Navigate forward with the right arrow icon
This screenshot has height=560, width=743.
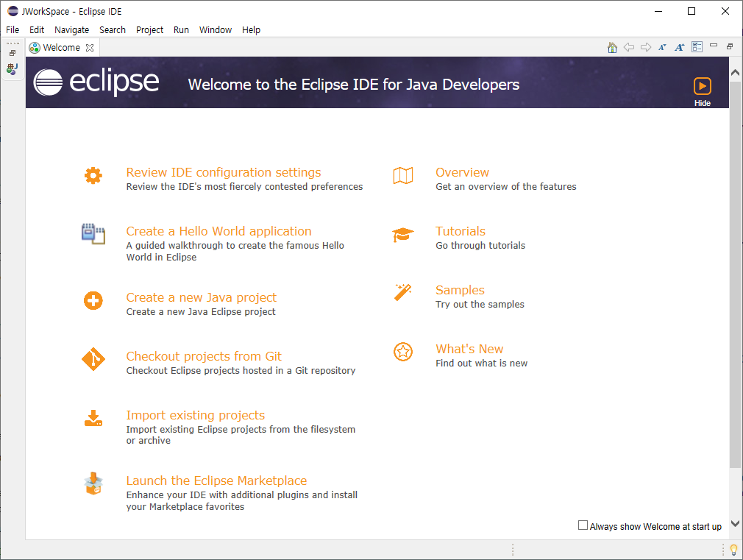(645, 47)
